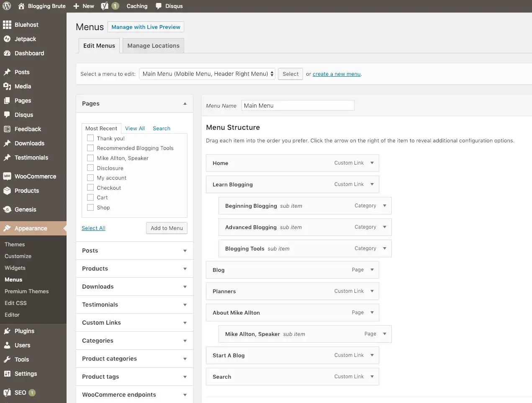Viewport: 532px width, 403px height.
Task: Check the Checkout page checkbox
Action: (x=90, y=188)
